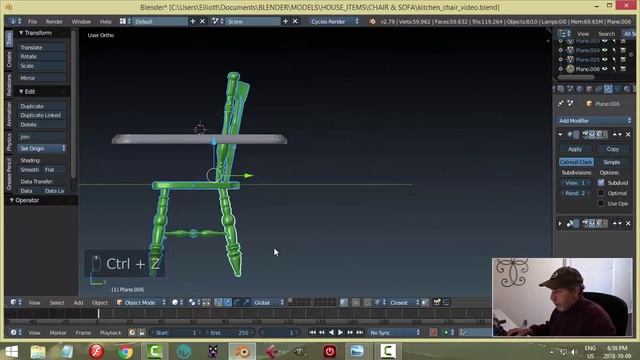Select the translate manipulator arrow icon
640x360 pixels.
tap(228, 302)
